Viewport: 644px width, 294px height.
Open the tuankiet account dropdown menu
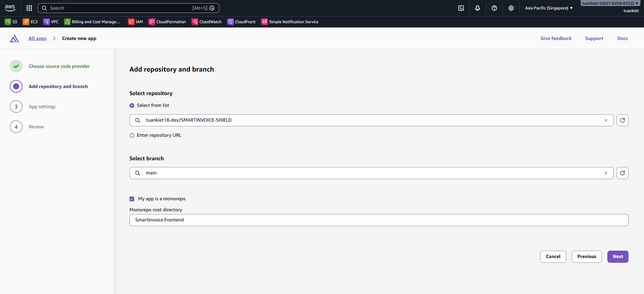click(x=610, y=3)
